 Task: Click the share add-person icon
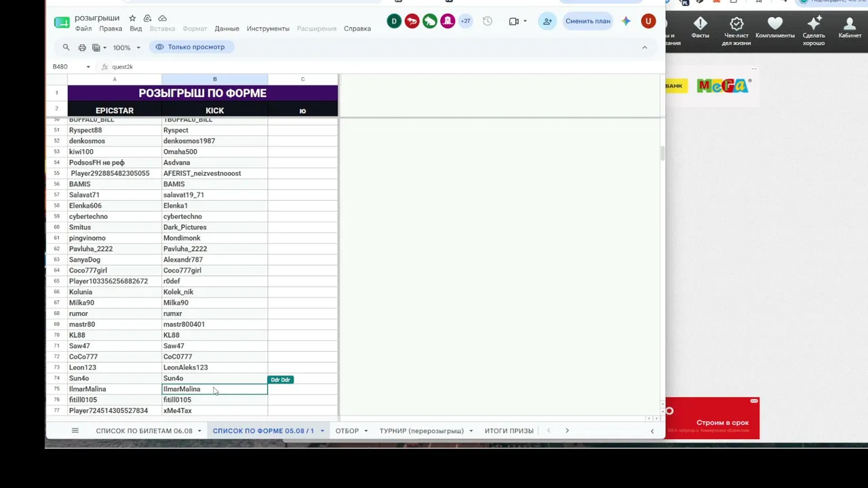(547, 21)
